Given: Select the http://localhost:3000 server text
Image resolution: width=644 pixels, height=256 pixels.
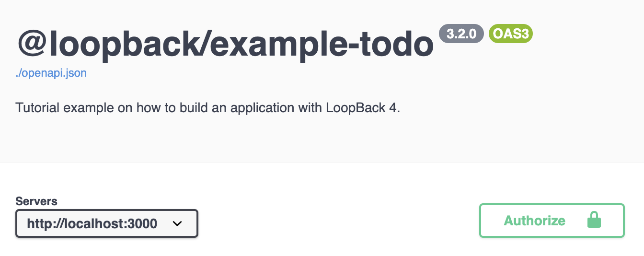Looking at the screenshot, I should pos(92,223).
